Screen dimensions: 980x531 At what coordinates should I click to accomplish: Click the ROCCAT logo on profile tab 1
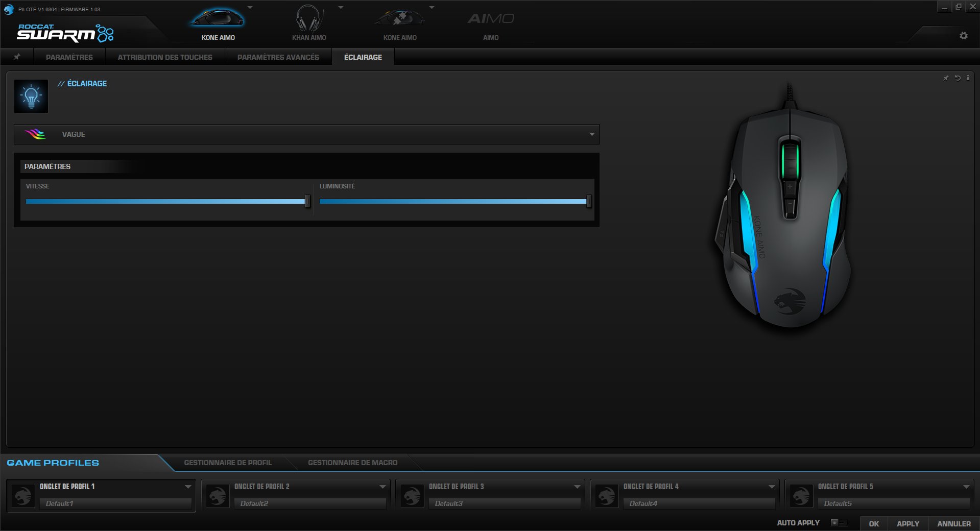click(x=23, y=495)
